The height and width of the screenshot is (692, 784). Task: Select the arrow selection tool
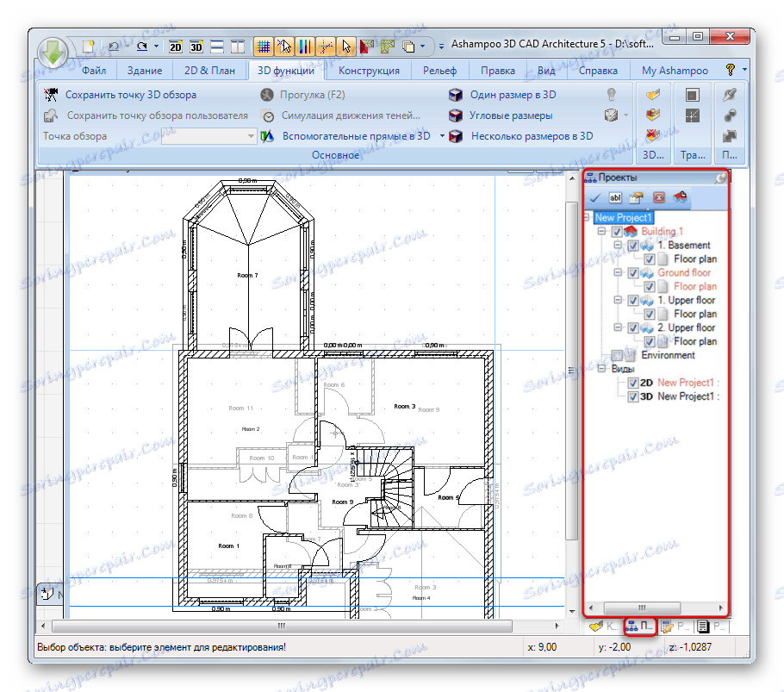[347, 46]
